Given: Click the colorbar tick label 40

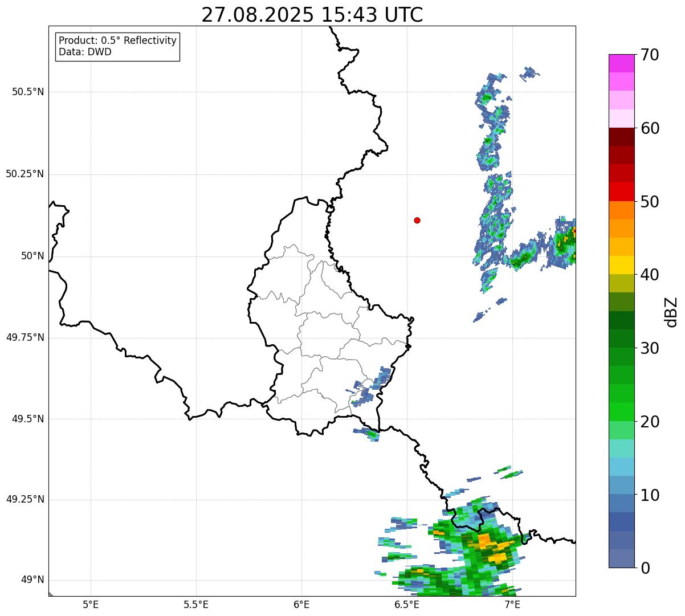Looking at the screenshot, I should point(650,275).
